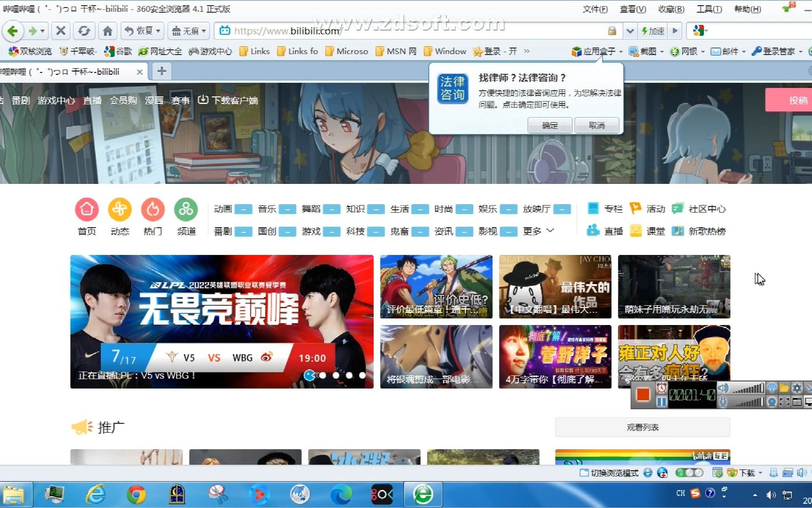Open the address bar history dropdown
812x508 pixels.
point(630,31)
